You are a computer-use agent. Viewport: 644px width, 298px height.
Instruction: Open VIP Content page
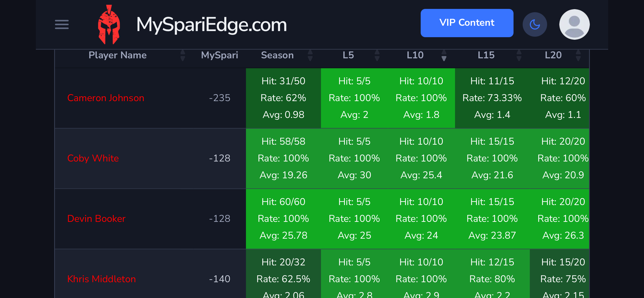coord(467,23)
